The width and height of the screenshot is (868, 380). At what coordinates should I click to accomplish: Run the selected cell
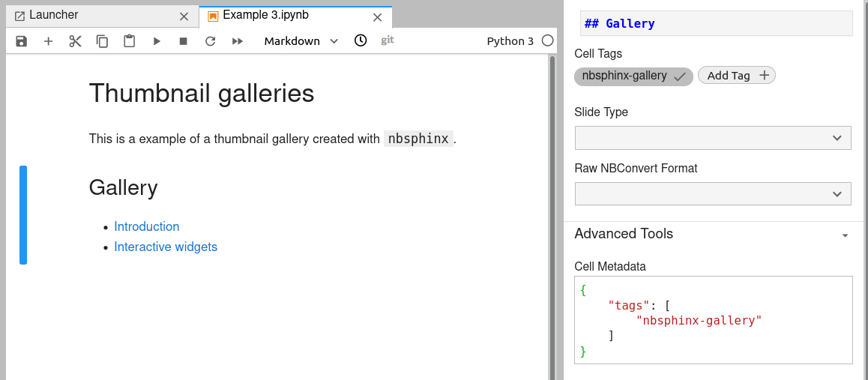[x=157, y=41]
